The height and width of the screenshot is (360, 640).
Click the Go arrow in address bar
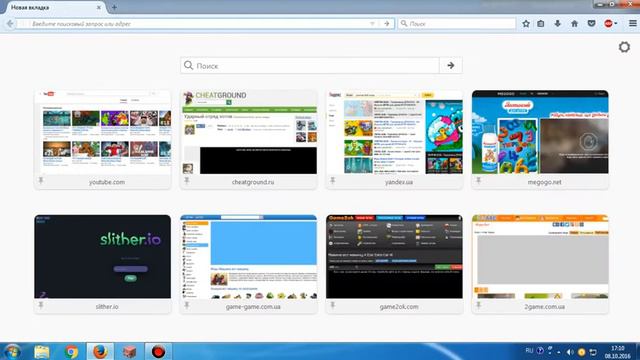click(x=387, y=24)
